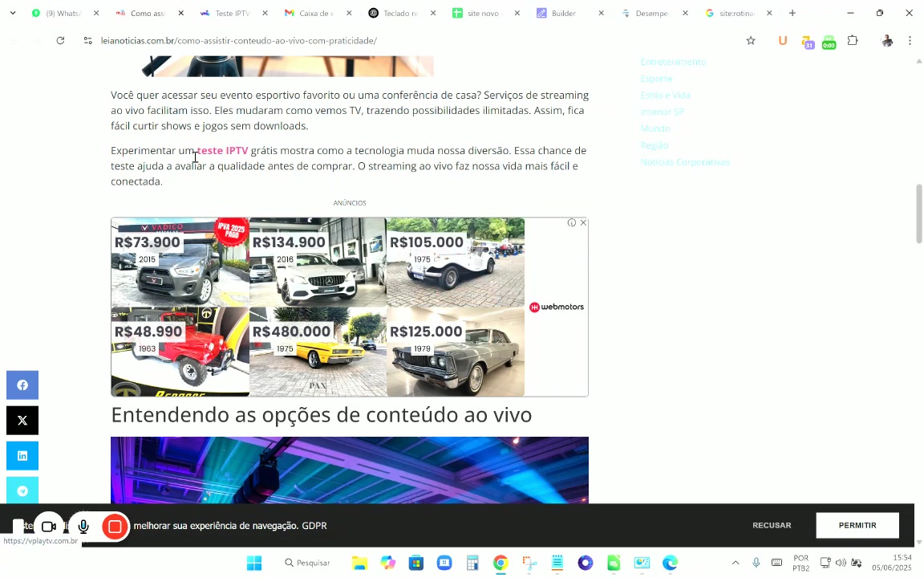Toggle the recording microphone
924x578 pixels.
point(83,527)
